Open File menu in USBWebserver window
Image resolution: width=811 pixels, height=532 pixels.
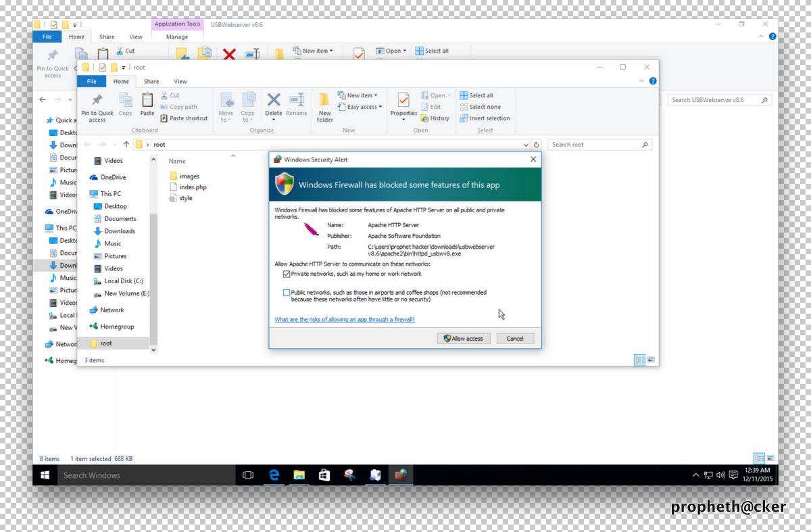coord(47,37)
